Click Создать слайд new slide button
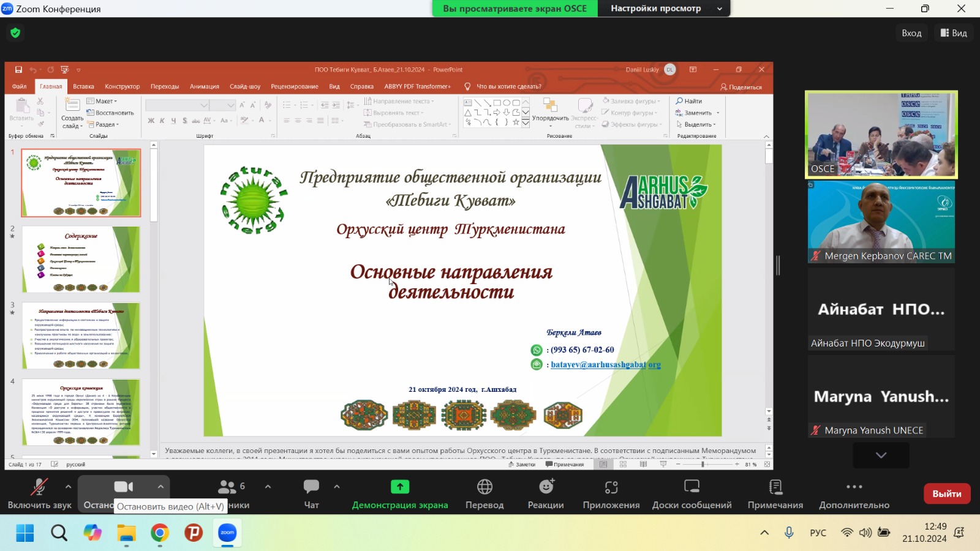The height and width of the screenshot is (551, 980). pos(72,114)
